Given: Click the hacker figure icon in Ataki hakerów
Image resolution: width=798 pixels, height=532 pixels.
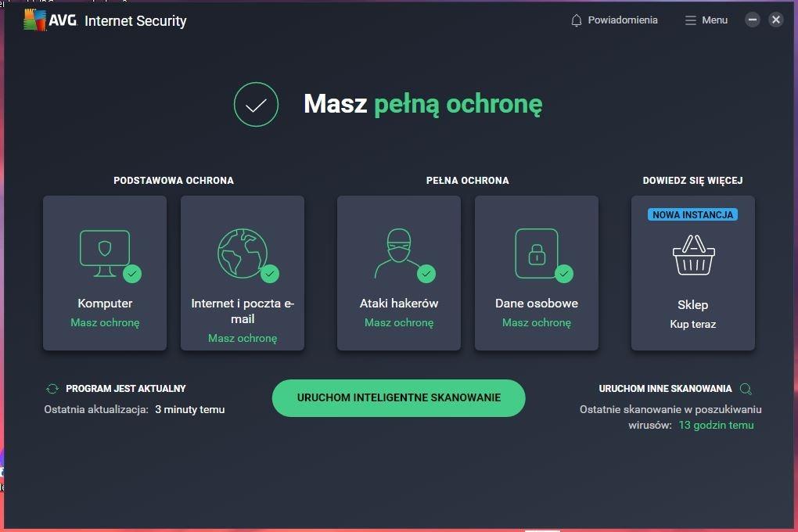Looking at the screenshot, I should tap(398, 253).
